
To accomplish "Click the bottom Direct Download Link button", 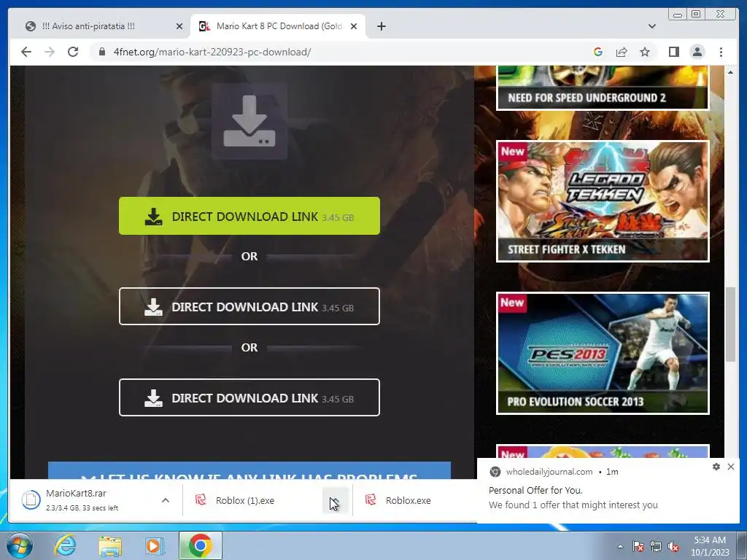I will coord(249,397).
